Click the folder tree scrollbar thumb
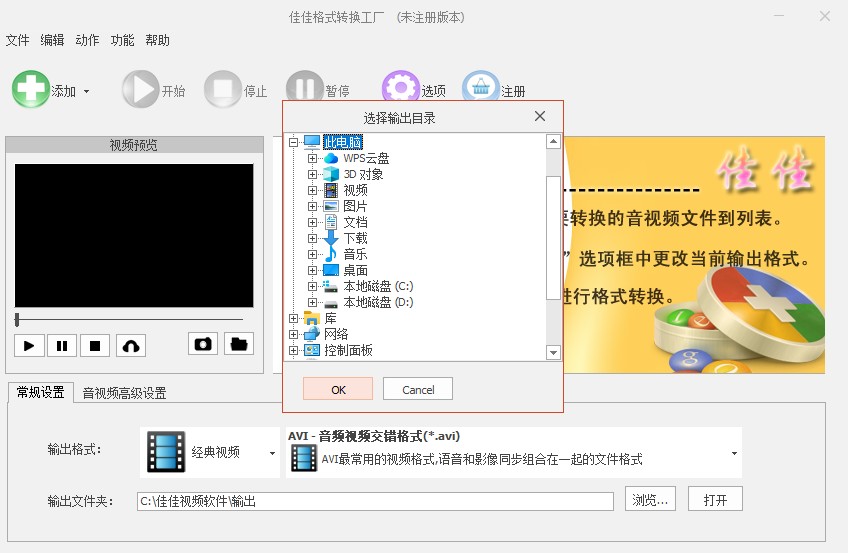The image size is (848, 553). click(553, 237)
